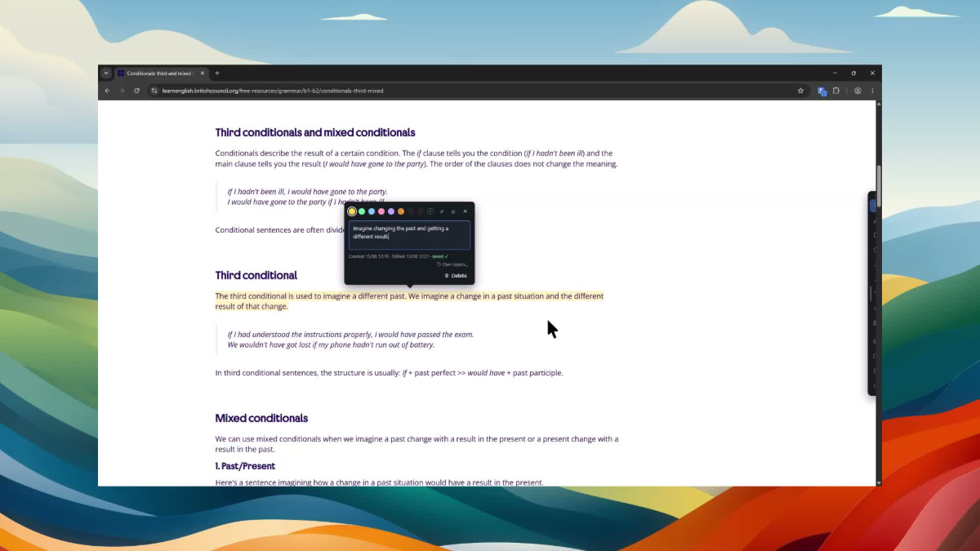Restore down the Chrome window

[853, 73]
